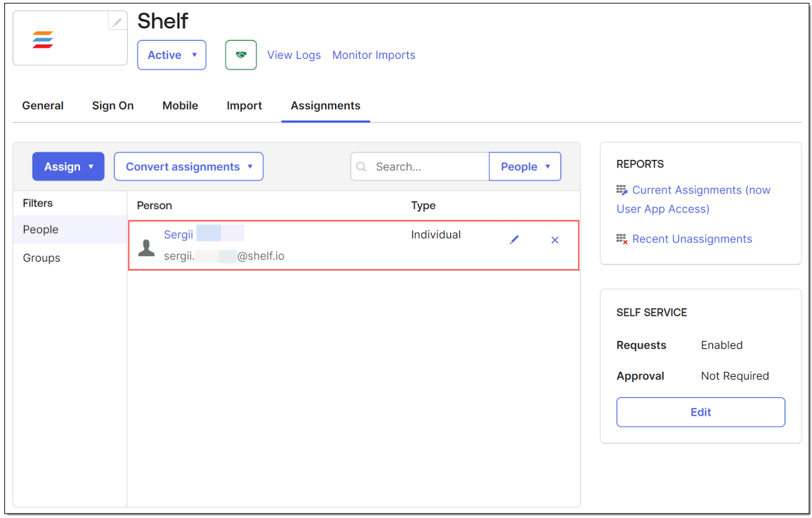Screen dimensions: 812x518
Task: Select the People filter
Action: point(70,230)
